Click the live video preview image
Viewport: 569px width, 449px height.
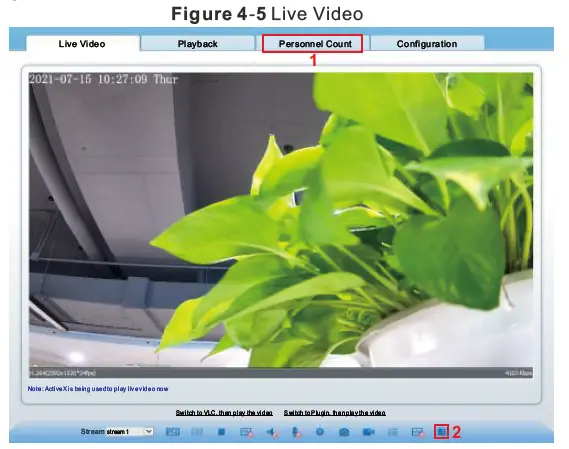click(281, 225)
